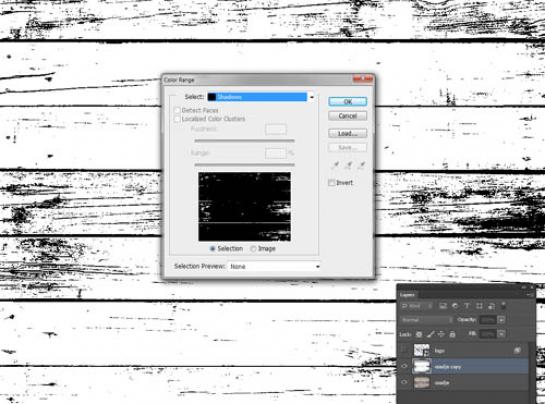
Task: Toggle lock transparent pixels icon
Action: pyautogui.click(x=419, y=334)
